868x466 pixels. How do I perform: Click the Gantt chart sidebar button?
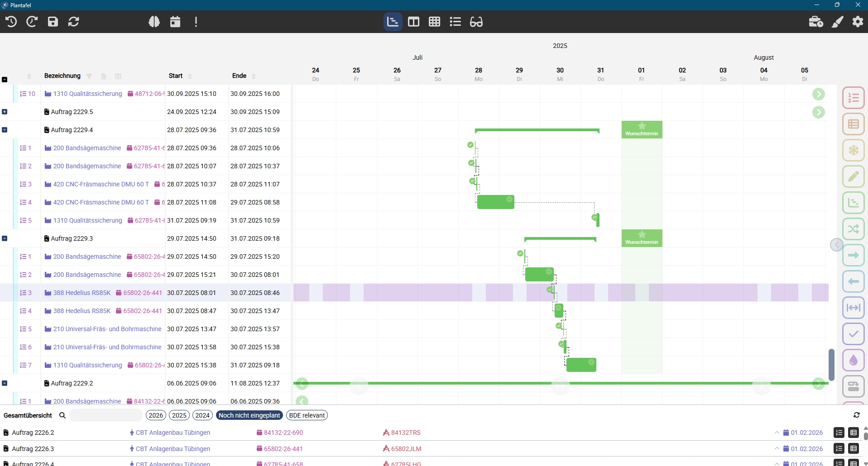point(854,203)
